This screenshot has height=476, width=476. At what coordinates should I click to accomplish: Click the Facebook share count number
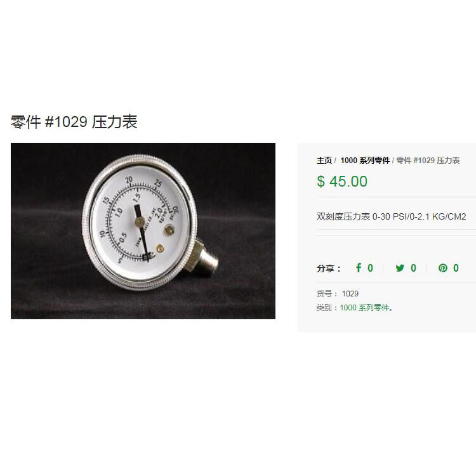[371, 268]
